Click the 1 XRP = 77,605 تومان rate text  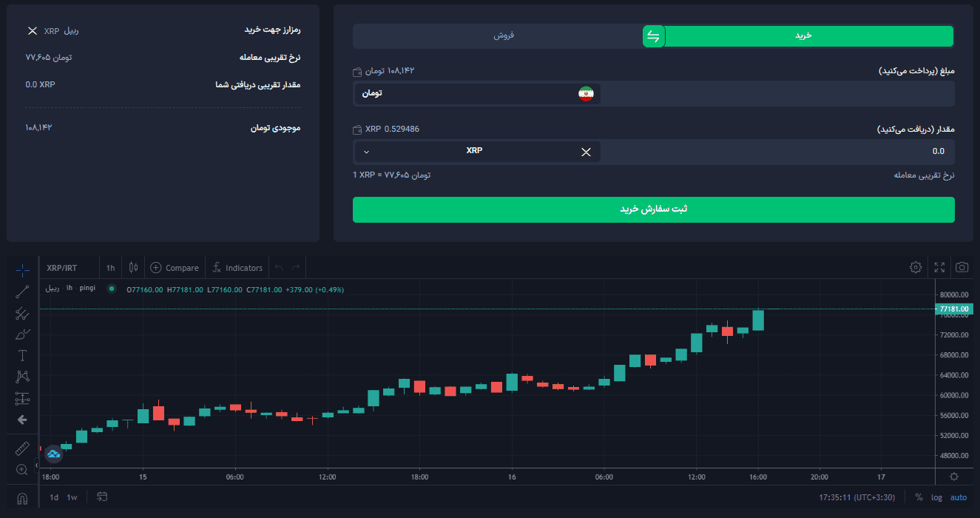391,175
